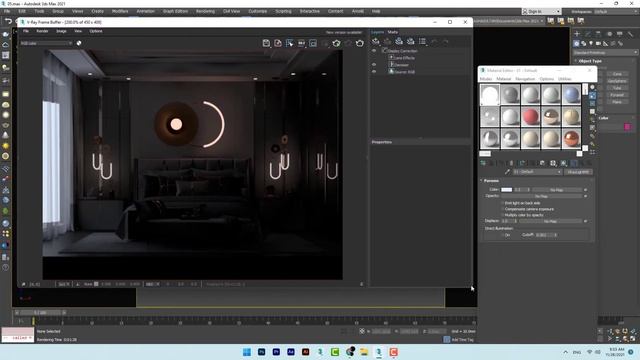The width and height of the screenshot is (640, 360).
Task: Select the blue material sample sphere
Action: (571, 94)
